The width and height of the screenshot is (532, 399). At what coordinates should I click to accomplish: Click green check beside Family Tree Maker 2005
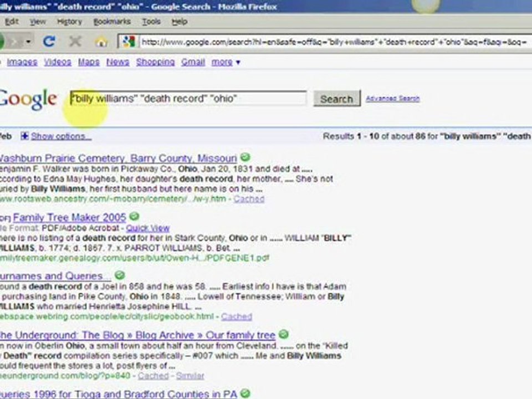tap(134, 216)
